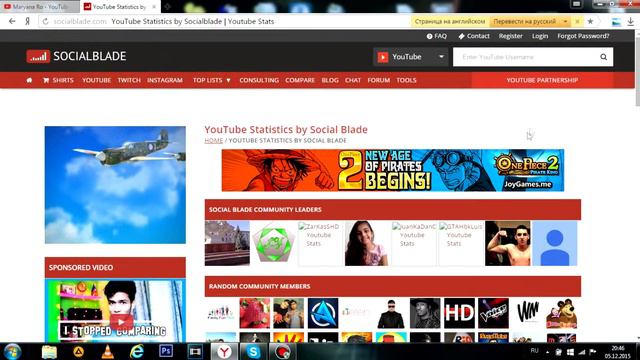Open a new browser tab
Image resolution: width=640 pixels, height=360 pixels.
click(x=167, y=7)
